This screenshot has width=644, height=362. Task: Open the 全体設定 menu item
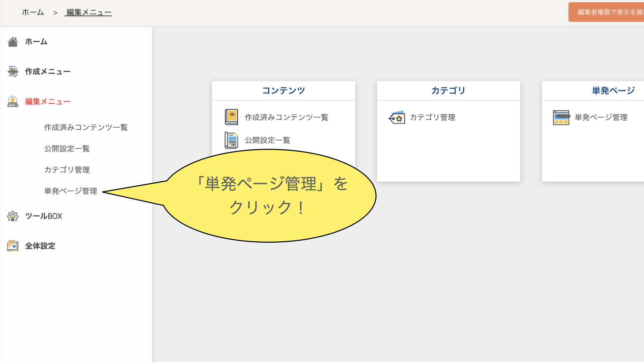click(40, 246)
